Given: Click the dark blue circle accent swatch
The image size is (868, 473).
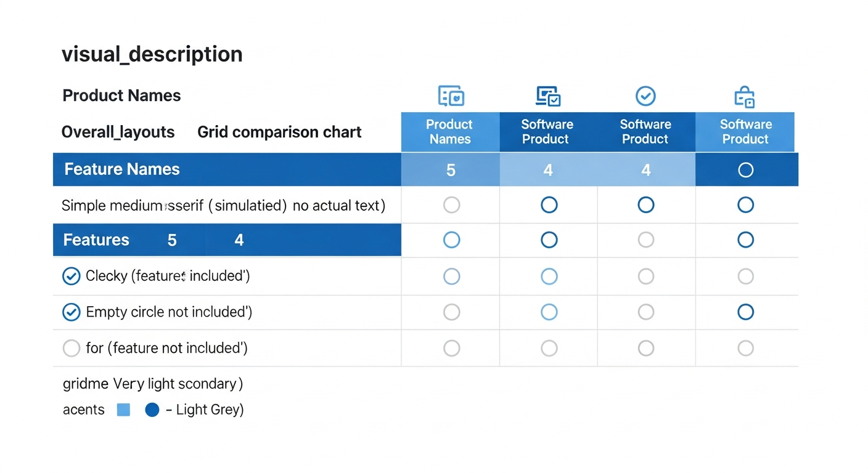Looking at the screenshot, I should pyautogui.click(x=152, y=410).
